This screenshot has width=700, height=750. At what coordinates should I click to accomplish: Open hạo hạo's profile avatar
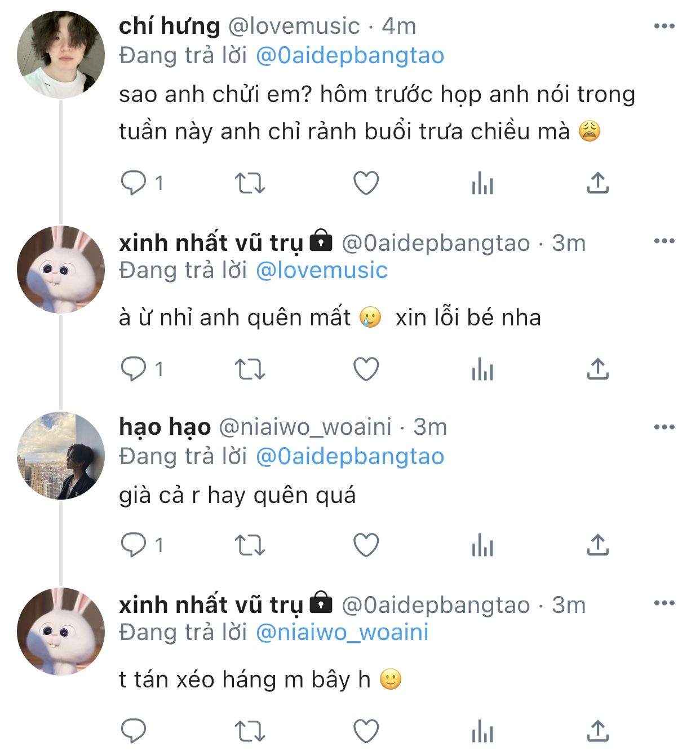click(61, 456)
